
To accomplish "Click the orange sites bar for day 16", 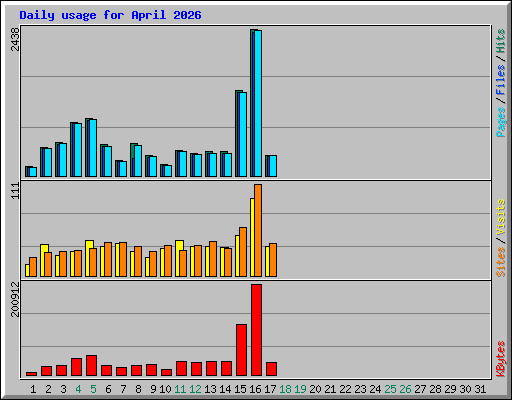I will 258,230.
